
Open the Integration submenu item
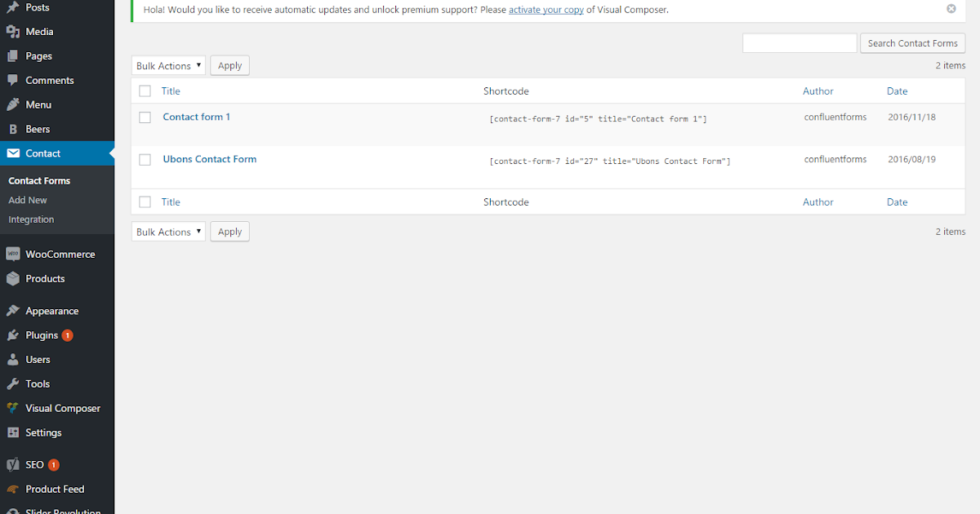[31, 219]
